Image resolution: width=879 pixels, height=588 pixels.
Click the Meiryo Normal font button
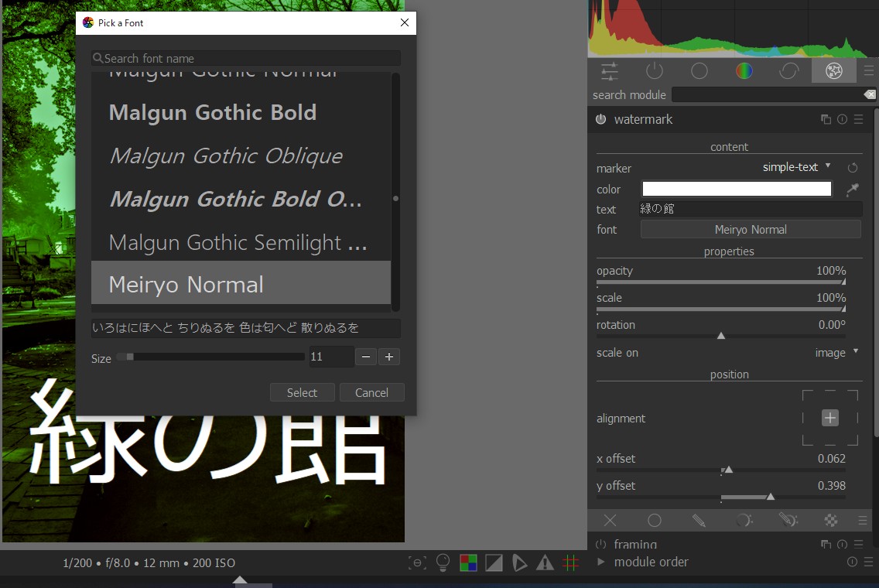751,229
